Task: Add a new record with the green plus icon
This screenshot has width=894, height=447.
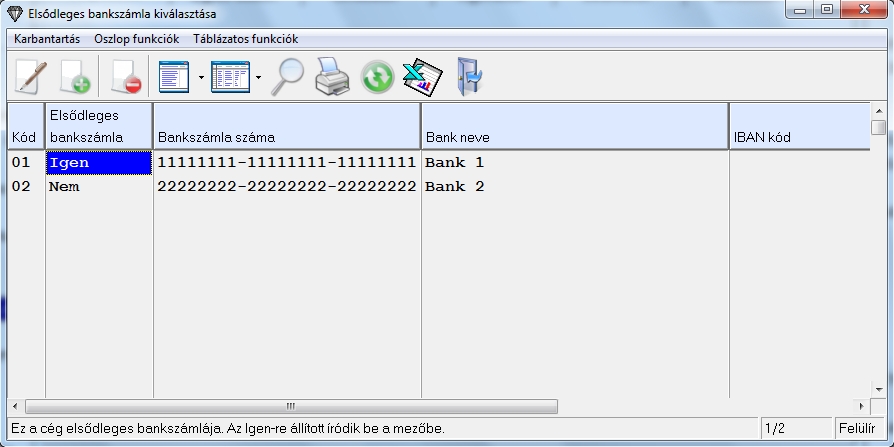Action: pos(75,77)
